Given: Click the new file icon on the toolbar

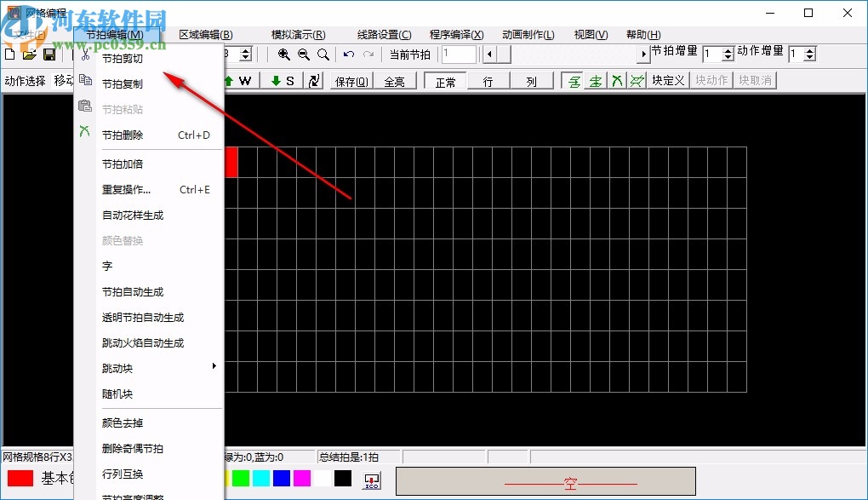Looking at the screenshot, I should (x=9, y=54).
